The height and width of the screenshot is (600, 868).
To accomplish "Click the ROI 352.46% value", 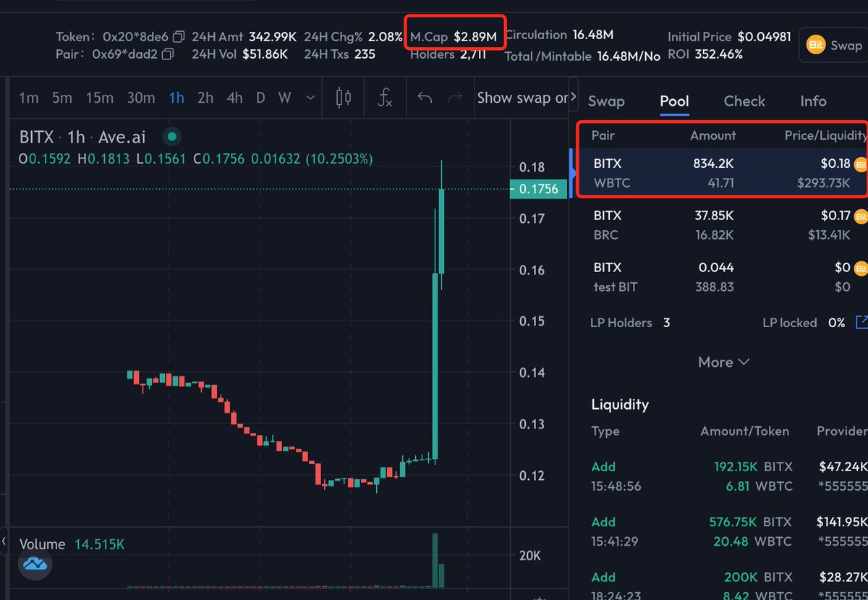I will 717,54.
